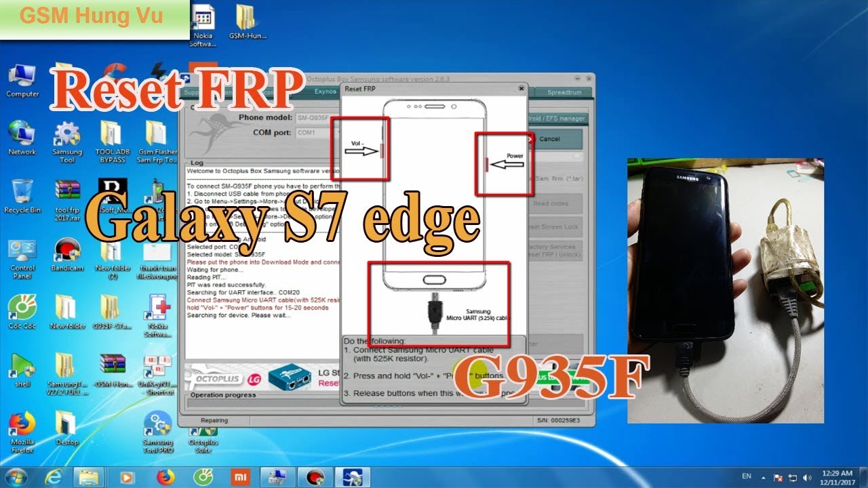Open Windows Media Player from taskbar

tap(127, 477)
